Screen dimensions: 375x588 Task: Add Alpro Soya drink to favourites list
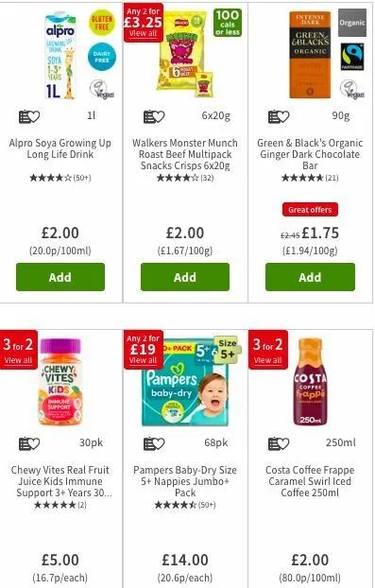pyautogui.click(x=29, y=116)
